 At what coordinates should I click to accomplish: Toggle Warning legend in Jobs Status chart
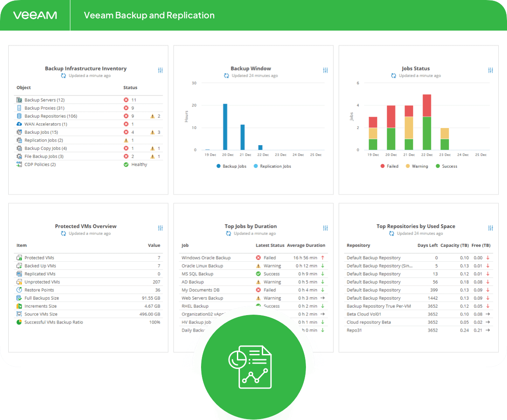click(417, 166)
